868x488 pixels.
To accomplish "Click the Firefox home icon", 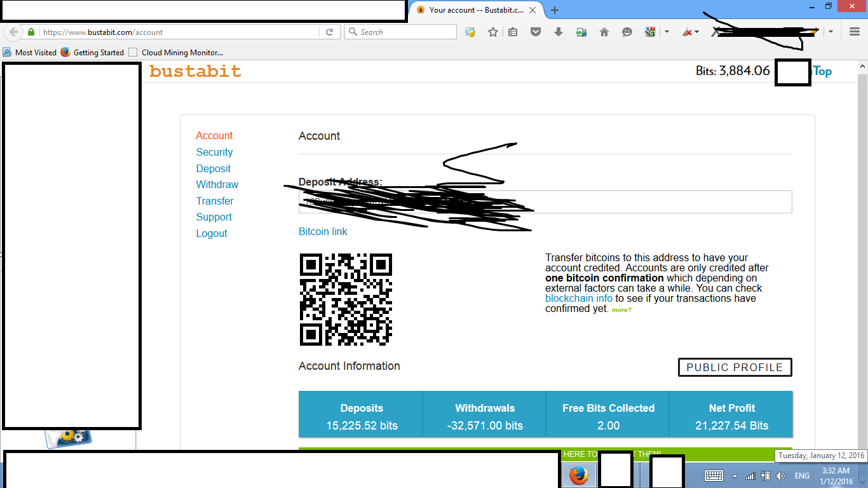I will tap(604, 32).
